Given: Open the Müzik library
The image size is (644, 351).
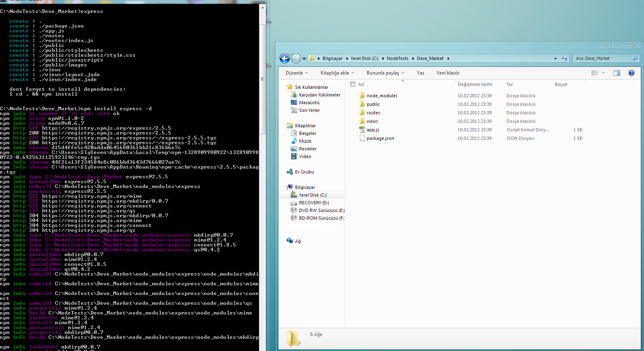Looking at the screenshot, I should pyautogui.click(x=305, y=141).
